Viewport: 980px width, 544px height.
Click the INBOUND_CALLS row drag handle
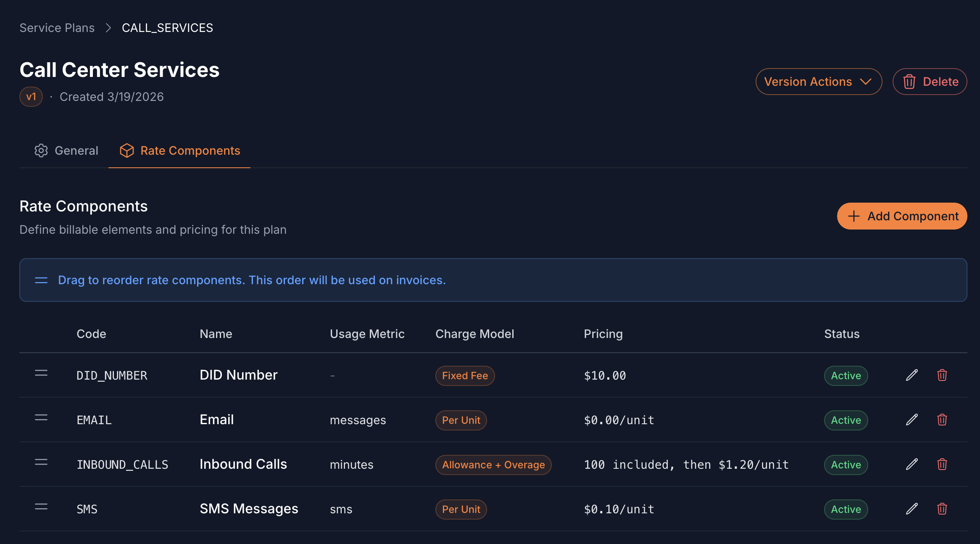tap(41, 462)
